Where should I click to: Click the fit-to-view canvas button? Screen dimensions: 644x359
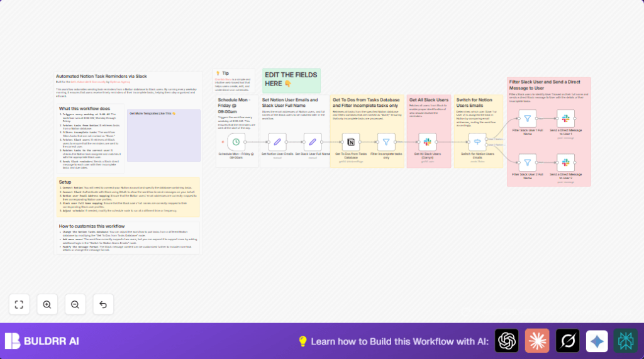[19, 304]
